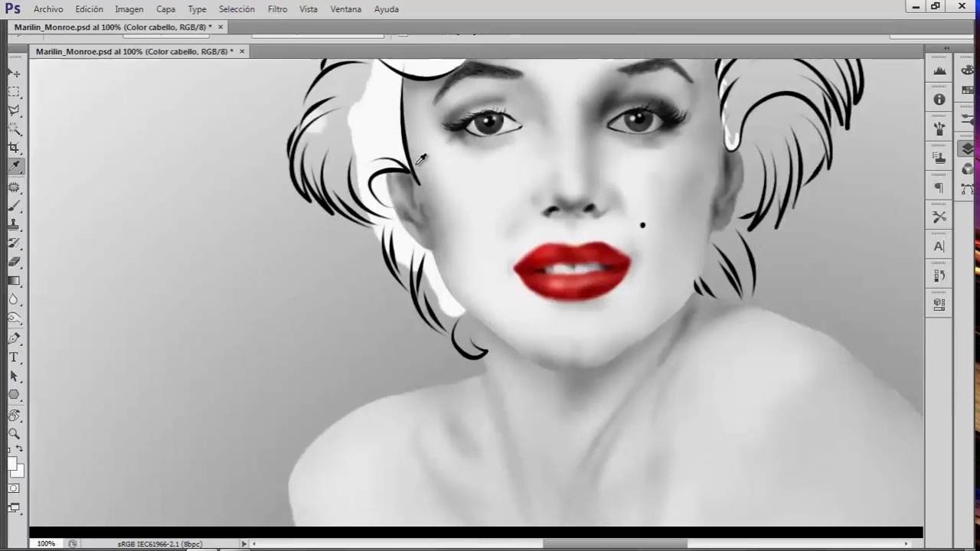Open the Selección menu
The image size is (980, 551).
237,9
